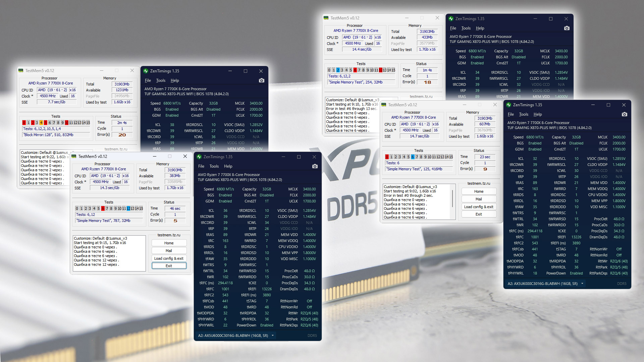
Task: Click camera screenshot icon in ZenTimings showing tCL 38
Action: 262,80
